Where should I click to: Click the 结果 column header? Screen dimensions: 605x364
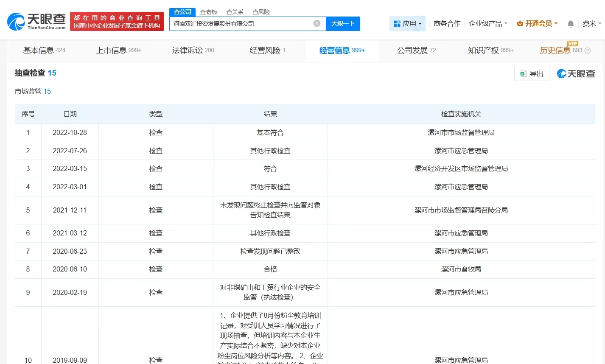point(270,114)
